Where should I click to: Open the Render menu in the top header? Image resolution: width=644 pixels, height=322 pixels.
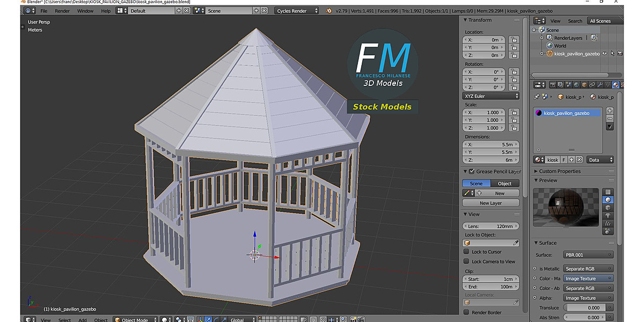coord(62,10)
